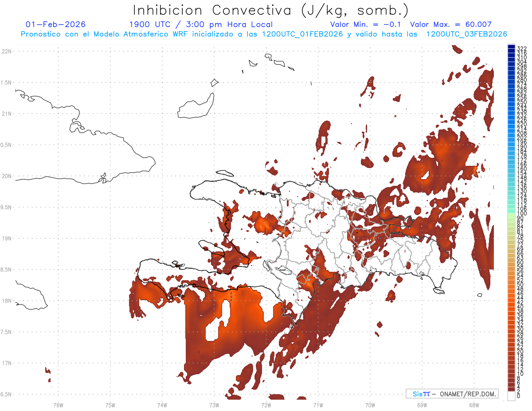Click the '0.5N' latitude label
This screenshot has height=411, width=532.
(x=6, y=145)
